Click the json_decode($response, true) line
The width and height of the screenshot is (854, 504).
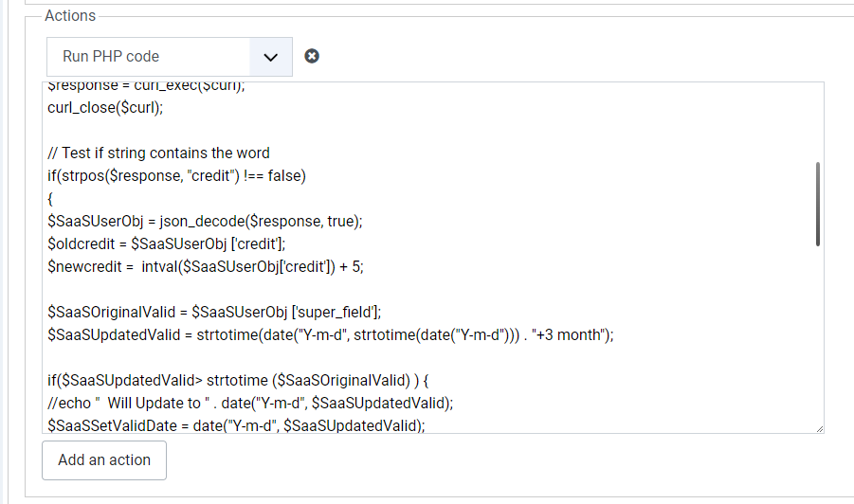point(205,221)
